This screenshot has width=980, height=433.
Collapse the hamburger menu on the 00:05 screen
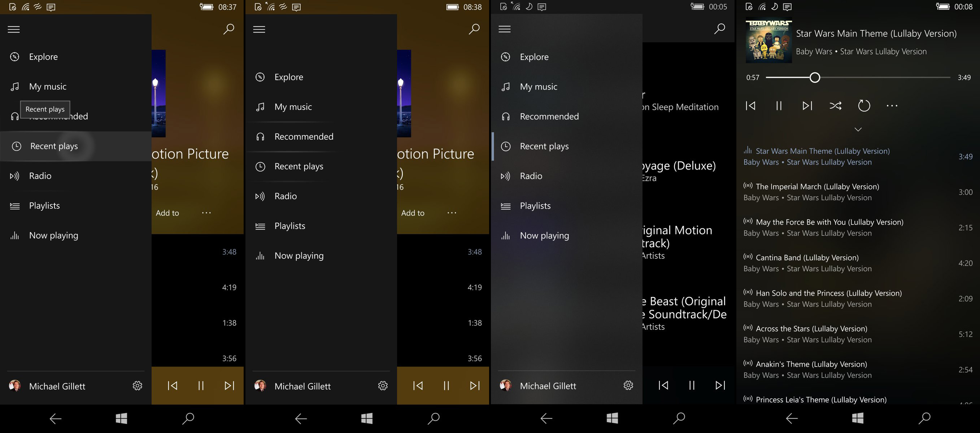505,29
